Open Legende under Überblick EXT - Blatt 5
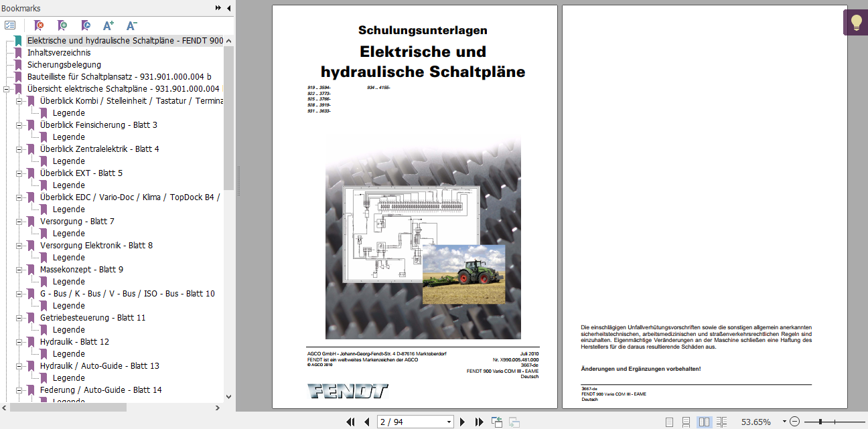 point(69,185)
